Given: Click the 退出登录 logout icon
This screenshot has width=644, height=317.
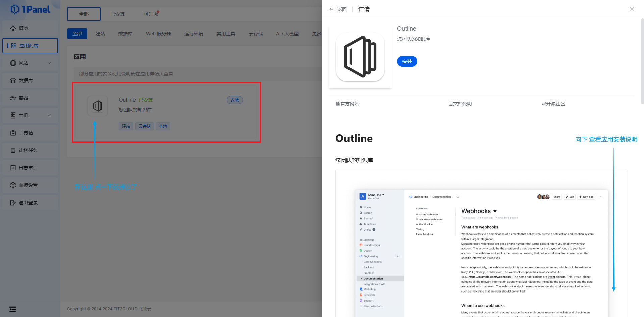Looking at the screenshot, I should pyautogui.click(x=13, y=203).
